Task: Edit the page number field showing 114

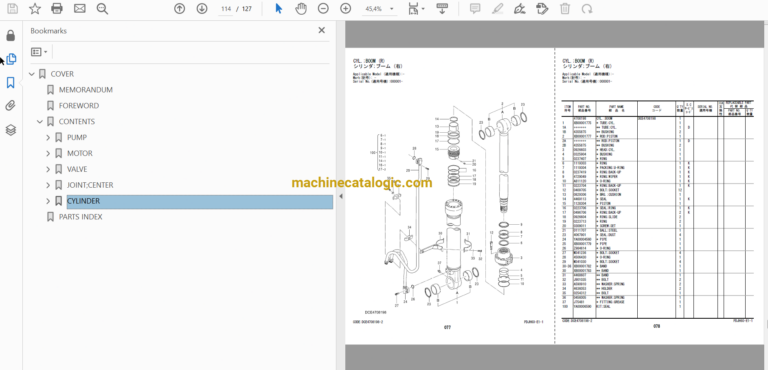Action: 226,9
